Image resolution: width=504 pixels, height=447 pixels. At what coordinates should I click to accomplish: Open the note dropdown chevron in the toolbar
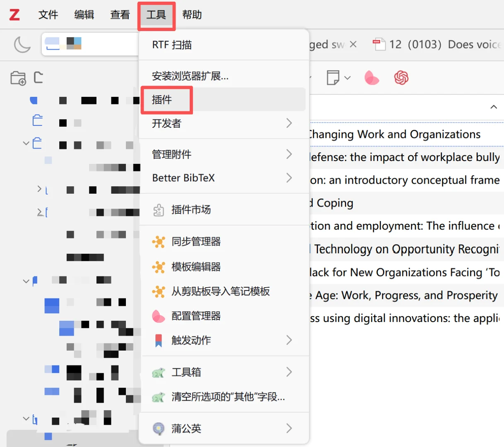tap(348, 78)
